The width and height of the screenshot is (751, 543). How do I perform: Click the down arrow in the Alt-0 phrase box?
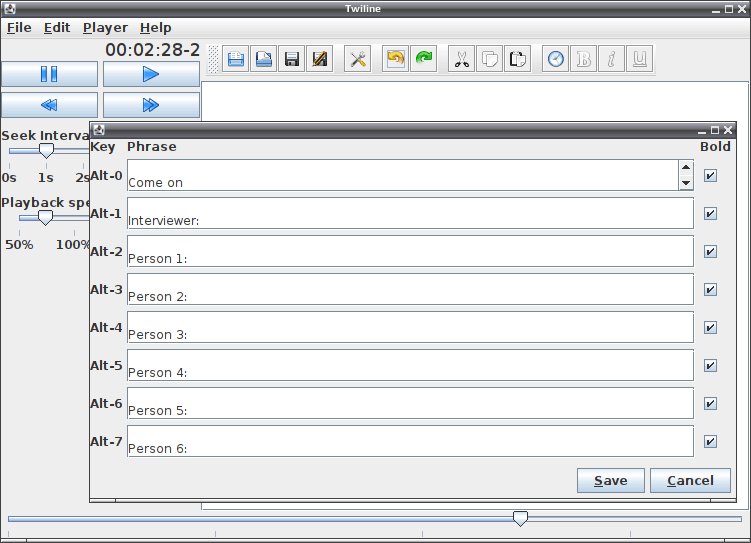tap(686, 183)
